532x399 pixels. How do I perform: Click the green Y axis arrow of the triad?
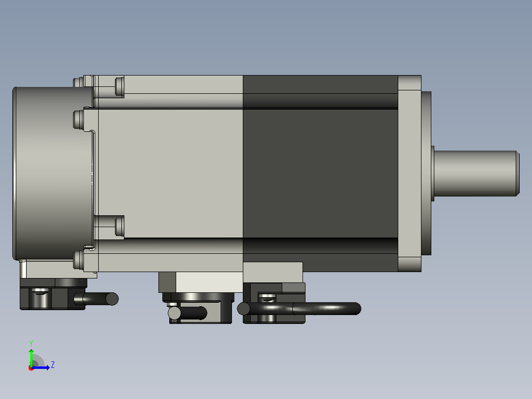coord(31,358)
